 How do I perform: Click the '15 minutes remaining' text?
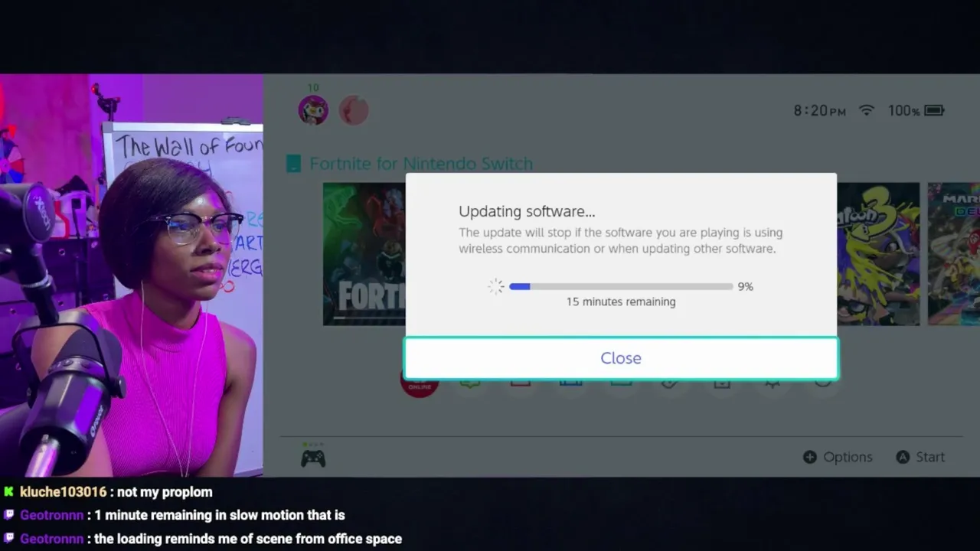click(621, 302)
